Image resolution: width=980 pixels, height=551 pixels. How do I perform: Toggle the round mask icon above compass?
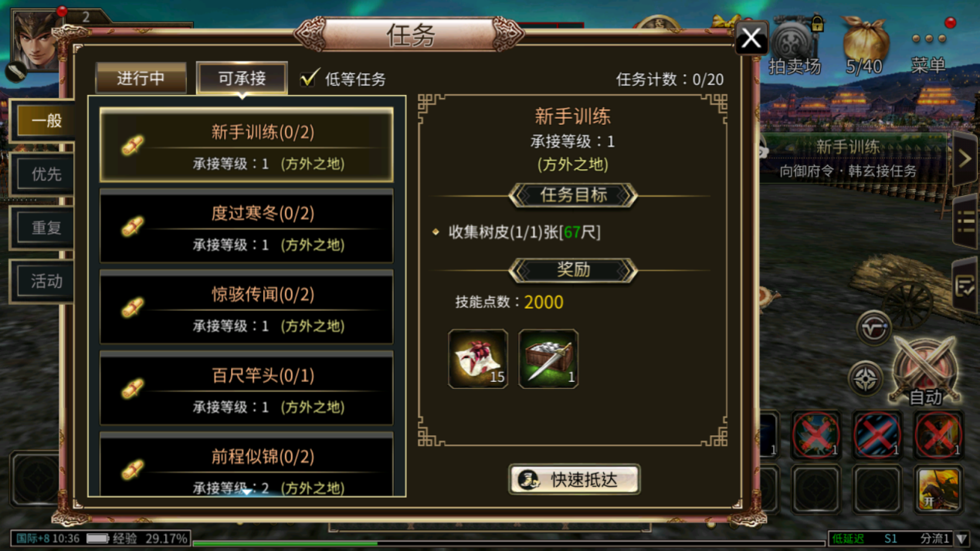[x=873, y=327]
